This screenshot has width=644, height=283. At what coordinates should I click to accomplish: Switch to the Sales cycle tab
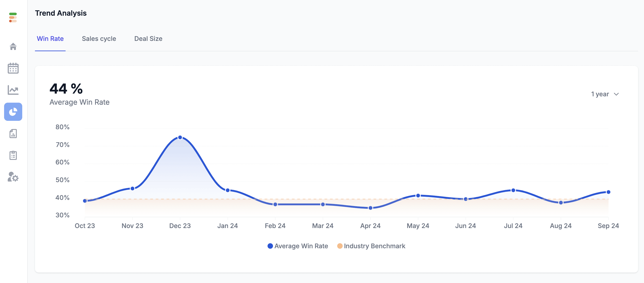point(99,38)
